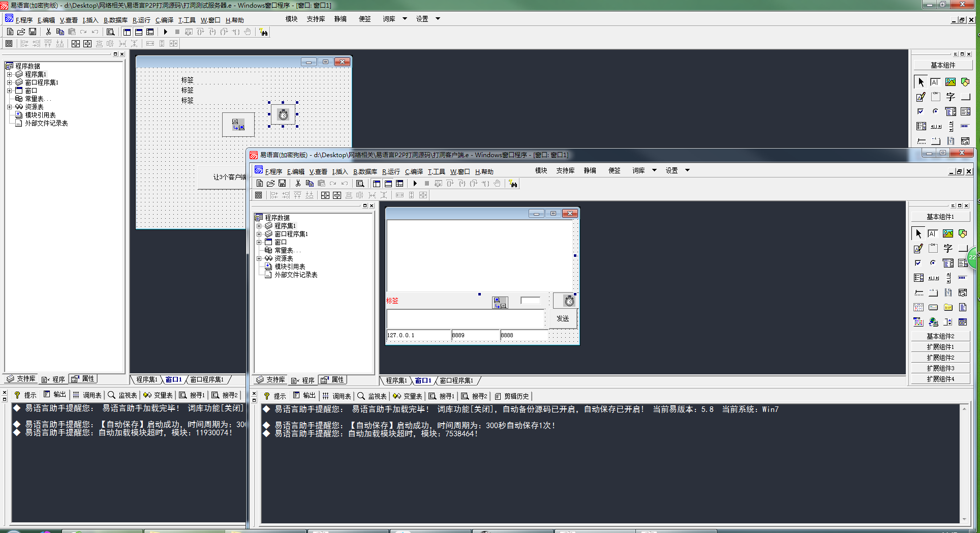The width and height of the screenshot is (980, 533).
Task: Expand 窗口 node in client window tree
Action: pyautogui.click(x=259, y=242)
